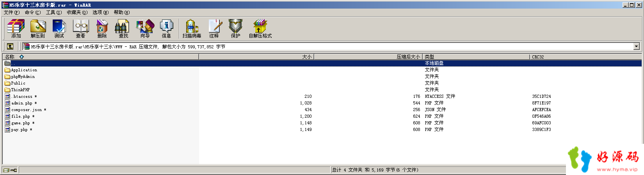Image resolution: width=644 pixels, height=175 pixels.
Task: Click the CRC32 value 35C1D724
Action: [541, 97]
